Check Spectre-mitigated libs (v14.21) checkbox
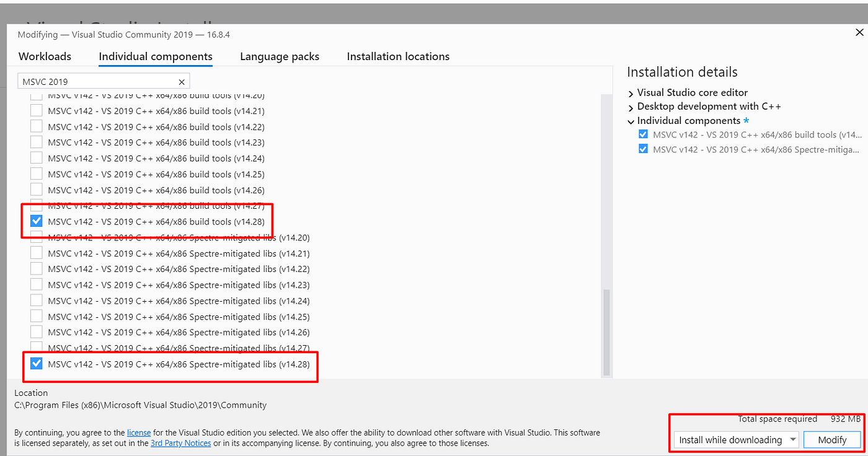The image size is (868, 456). click(37, 253)
